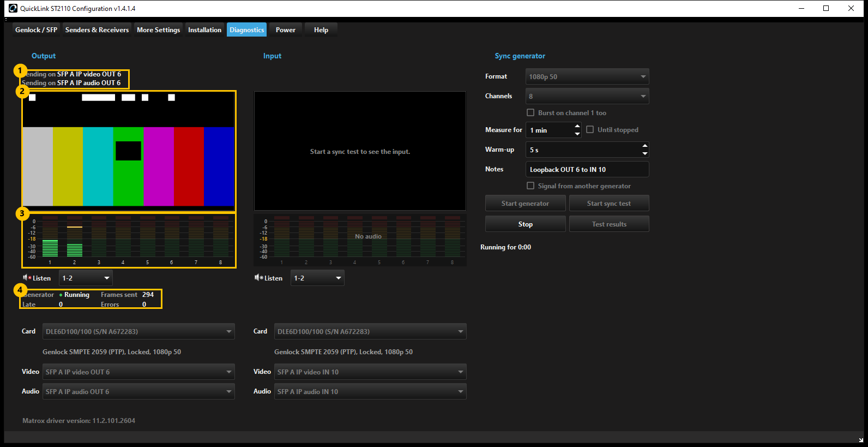Open the Help tab

321,30
